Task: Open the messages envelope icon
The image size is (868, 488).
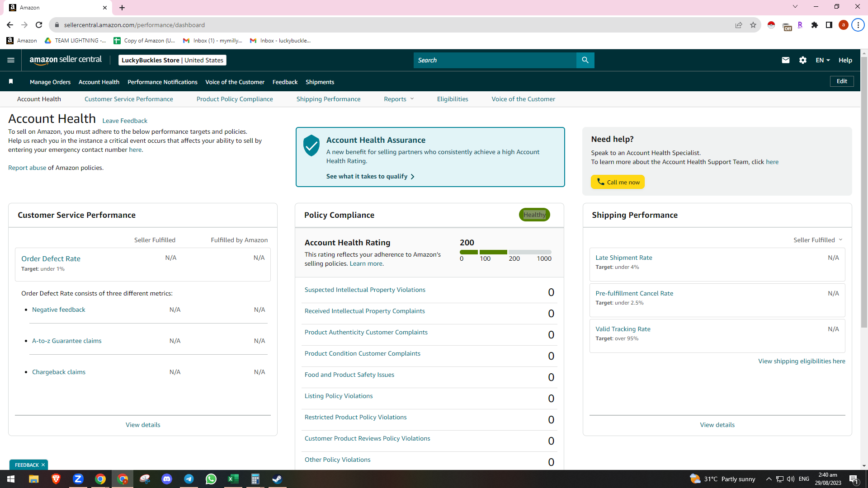Action: click(786, 60)
